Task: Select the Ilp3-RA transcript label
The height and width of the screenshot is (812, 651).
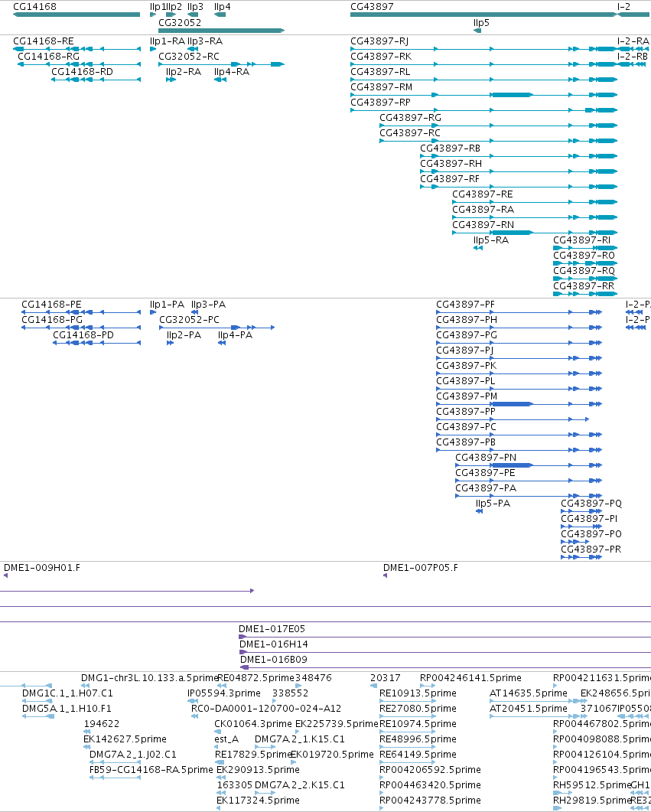Action: click(205, 41)
